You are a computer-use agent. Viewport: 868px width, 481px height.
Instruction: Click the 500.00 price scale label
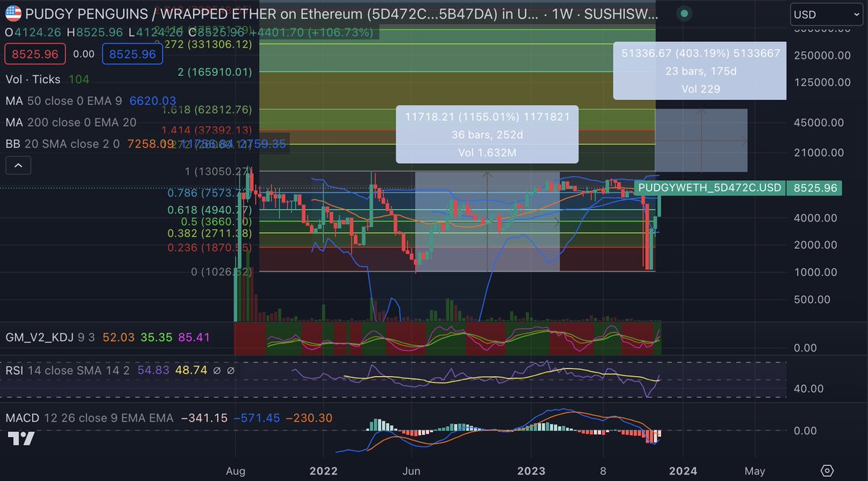[812, 299]
